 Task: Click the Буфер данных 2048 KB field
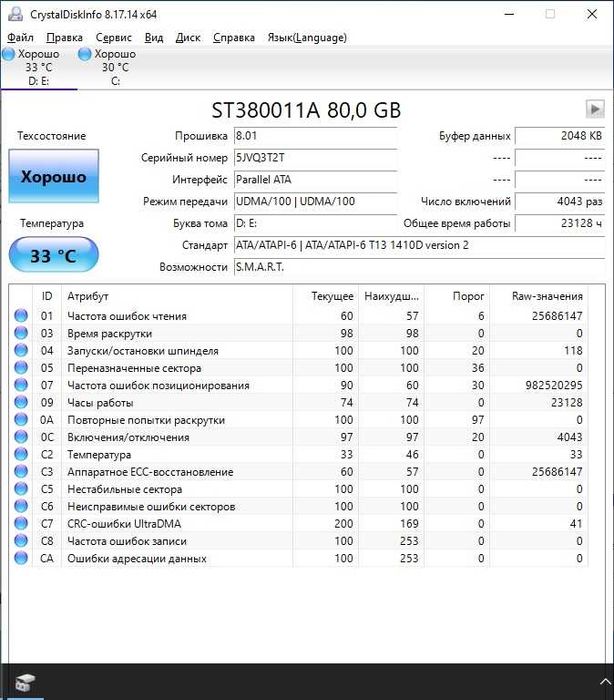560,136
